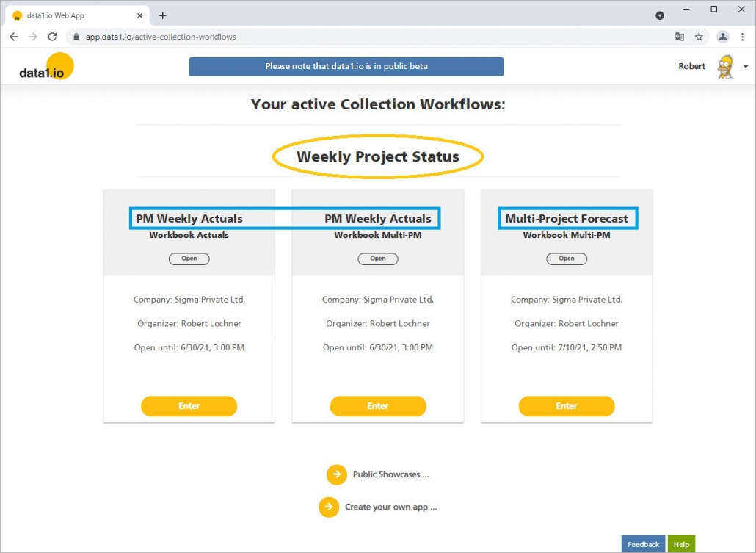Click the Multi-Project Forecast title
The height and width of the screenshot is (553, 756).
tap(567, 218)
